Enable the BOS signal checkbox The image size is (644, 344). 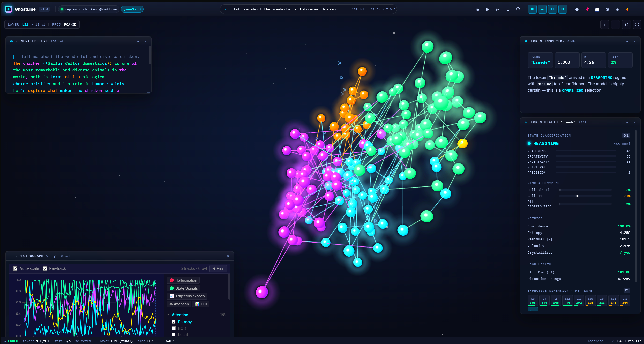point(174,328)
